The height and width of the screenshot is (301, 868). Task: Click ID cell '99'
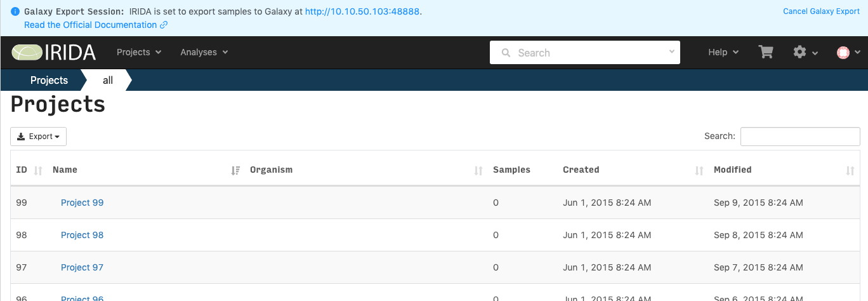click(22, 203)
